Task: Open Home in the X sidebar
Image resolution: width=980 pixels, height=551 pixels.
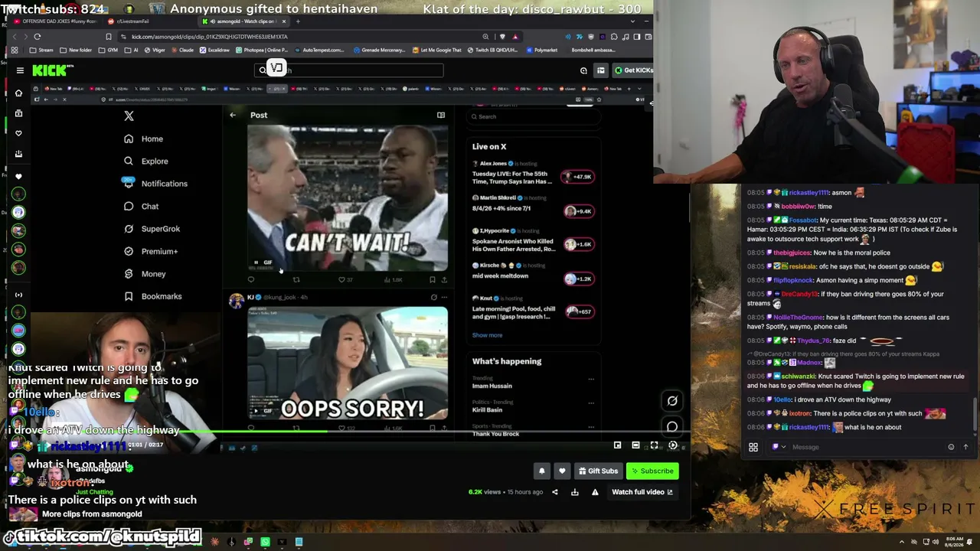Action: [143, 139]
